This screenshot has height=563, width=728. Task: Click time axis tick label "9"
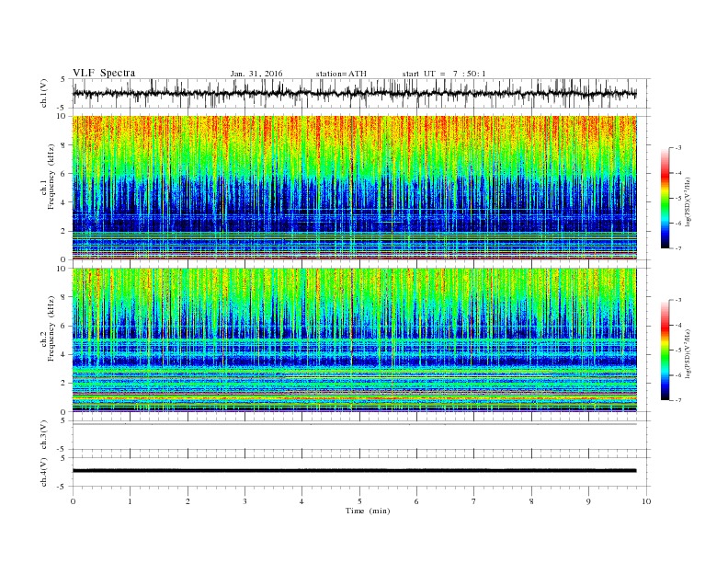coord(588,501)
